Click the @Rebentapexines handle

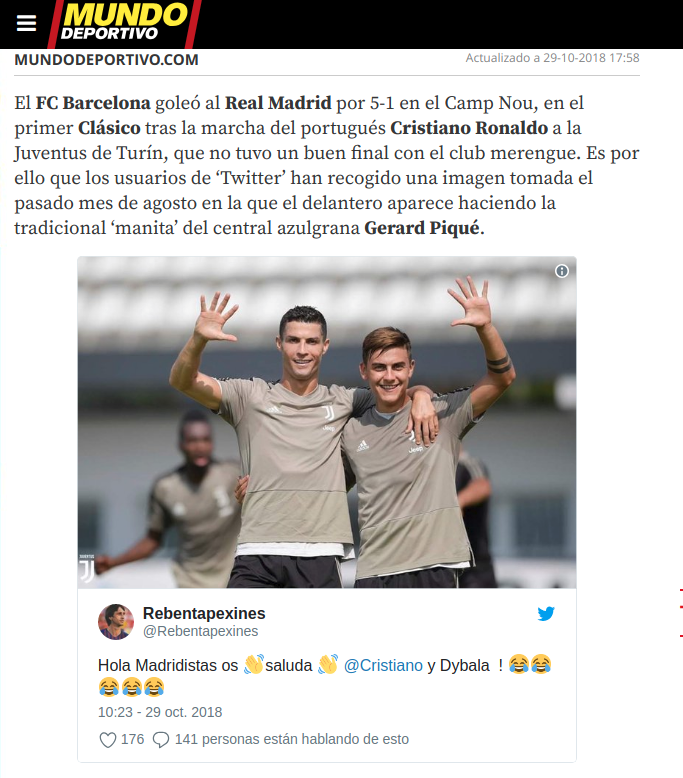(200, 631)
